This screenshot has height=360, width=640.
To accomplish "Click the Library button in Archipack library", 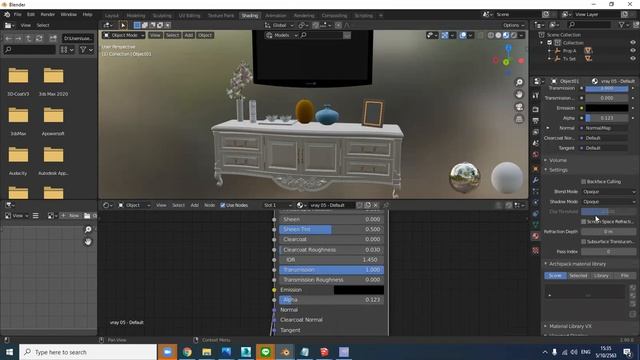I will tap(601, 276).
